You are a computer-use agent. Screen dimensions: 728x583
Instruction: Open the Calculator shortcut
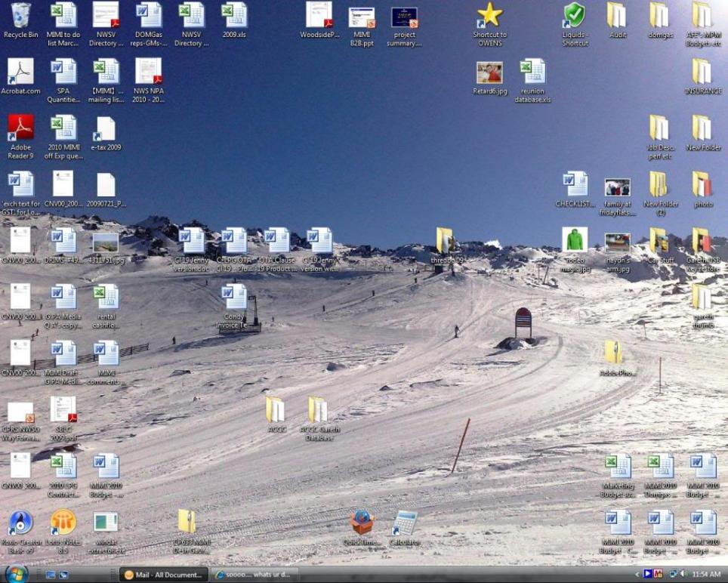(405, 523)
